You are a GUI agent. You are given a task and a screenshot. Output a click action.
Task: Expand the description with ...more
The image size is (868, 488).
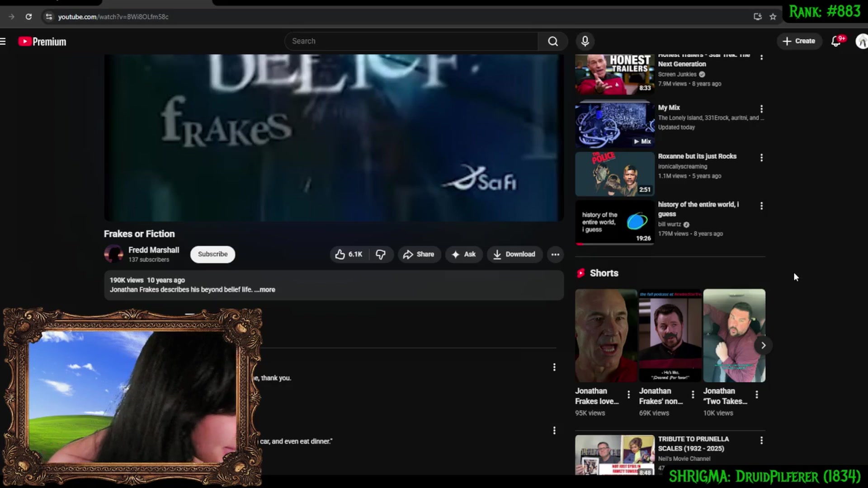coord(264,290)
